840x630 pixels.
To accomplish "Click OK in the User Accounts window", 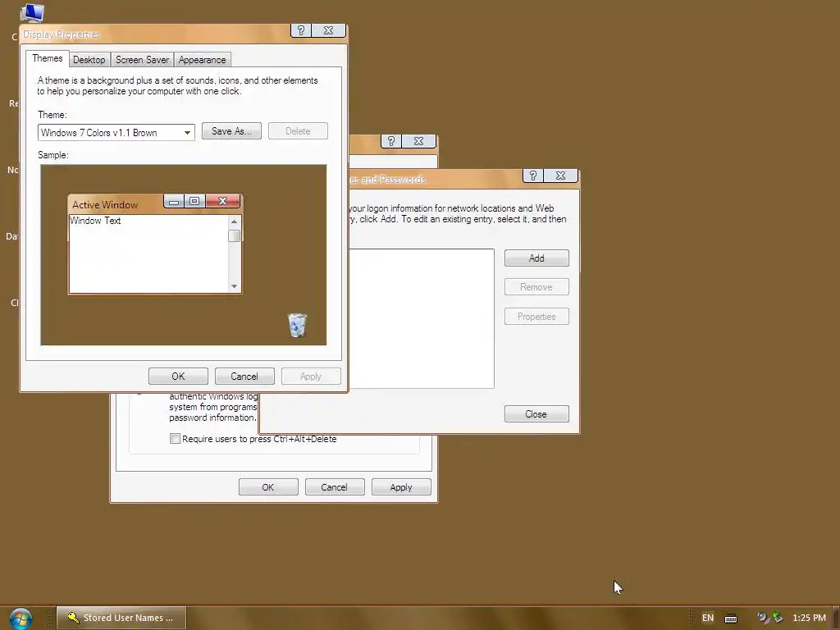I will pyautogui.click(x=268, y=487).
